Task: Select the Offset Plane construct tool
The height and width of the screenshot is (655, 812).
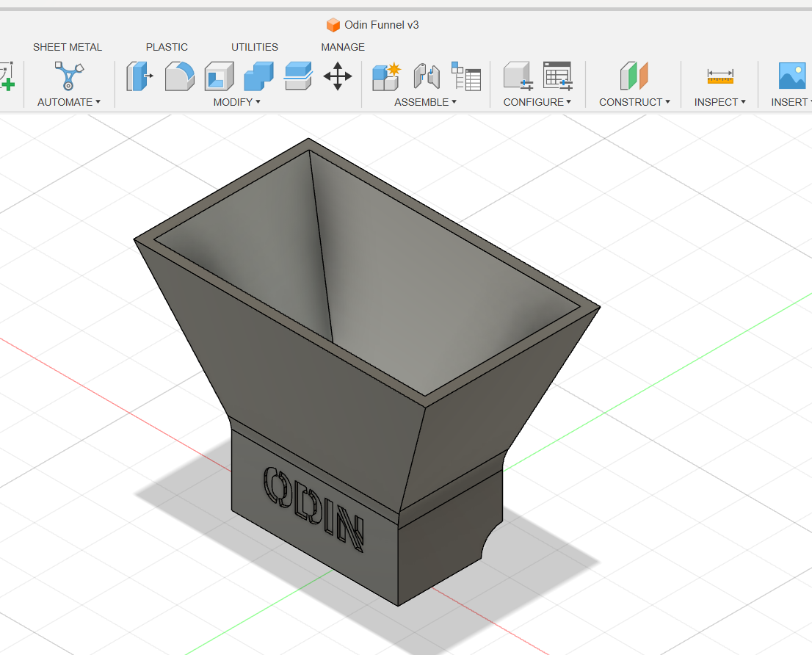Action: pyautogui.click(x=634, y=76)
